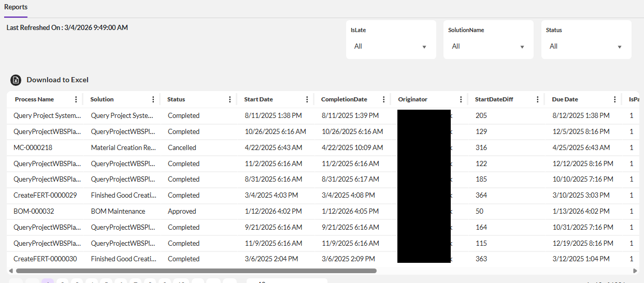The width and height of the screenshot is (644, 283).
Task: Sort by Start Date column header
Action: click(259, 99)
